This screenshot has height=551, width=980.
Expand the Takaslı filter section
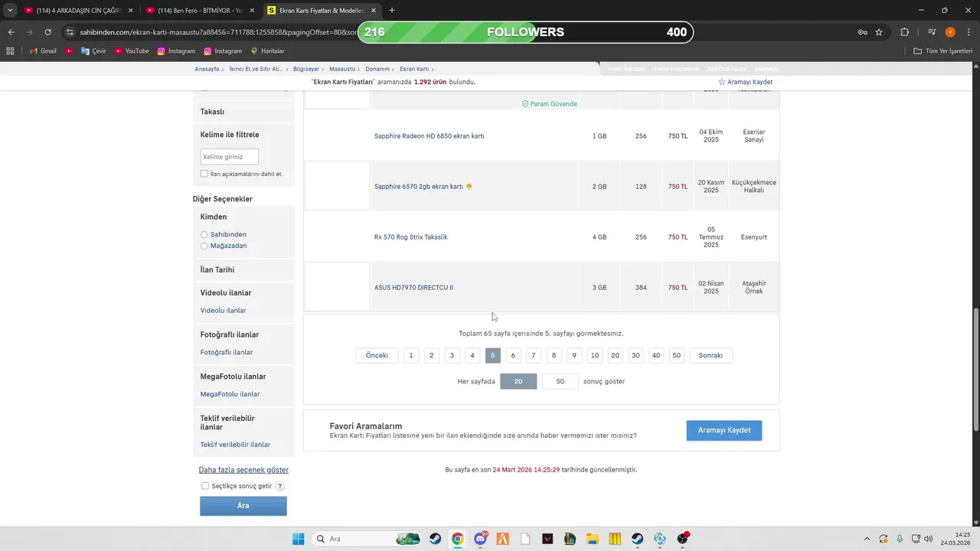(243, 112)
